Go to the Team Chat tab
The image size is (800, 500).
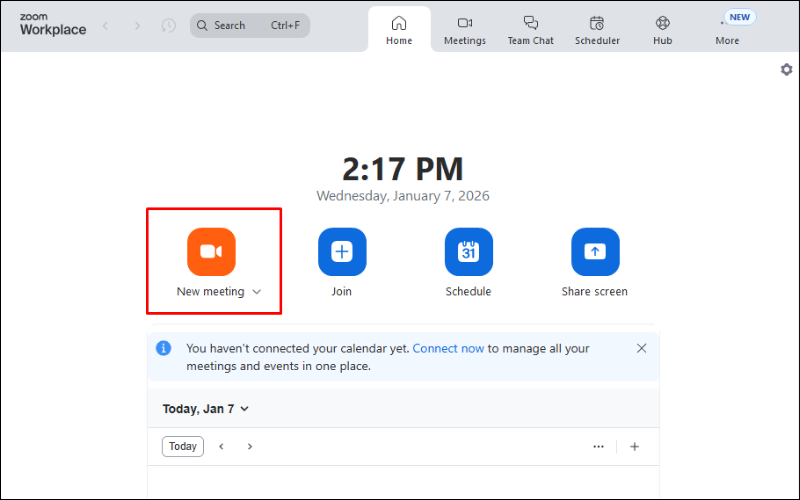tap(531, 30)
